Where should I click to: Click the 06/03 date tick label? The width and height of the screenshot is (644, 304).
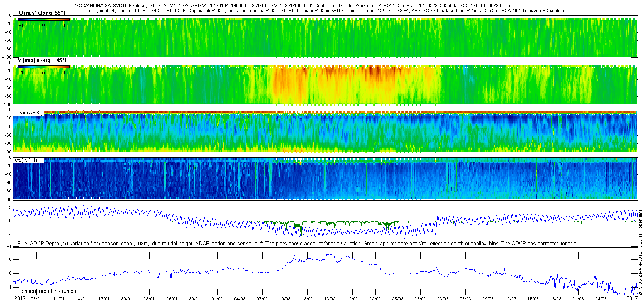coord(465,299)
